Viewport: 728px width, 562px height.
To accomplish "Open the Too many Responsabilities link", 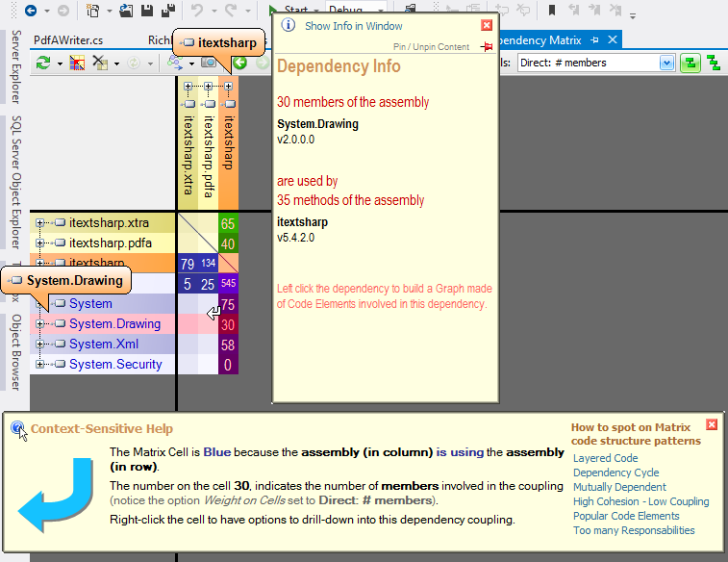I will tap(634, 530).
